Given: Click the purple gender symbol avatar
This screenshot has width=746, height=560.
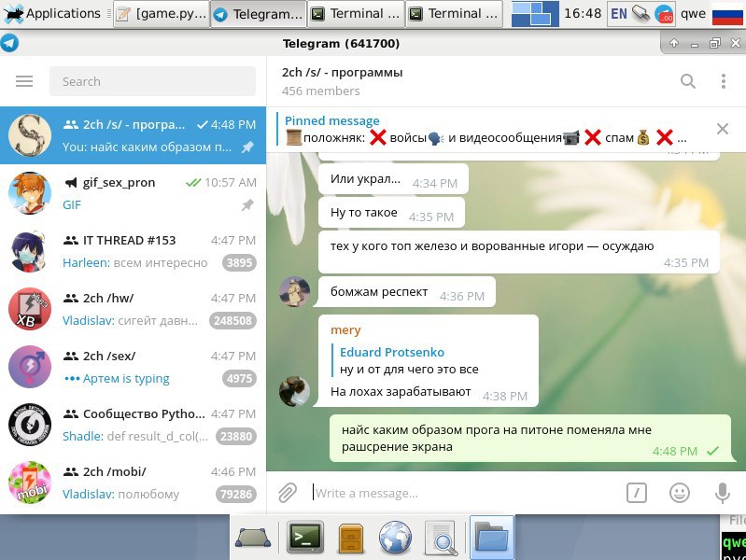Looking at the screenshot, I should coord(30,367).
